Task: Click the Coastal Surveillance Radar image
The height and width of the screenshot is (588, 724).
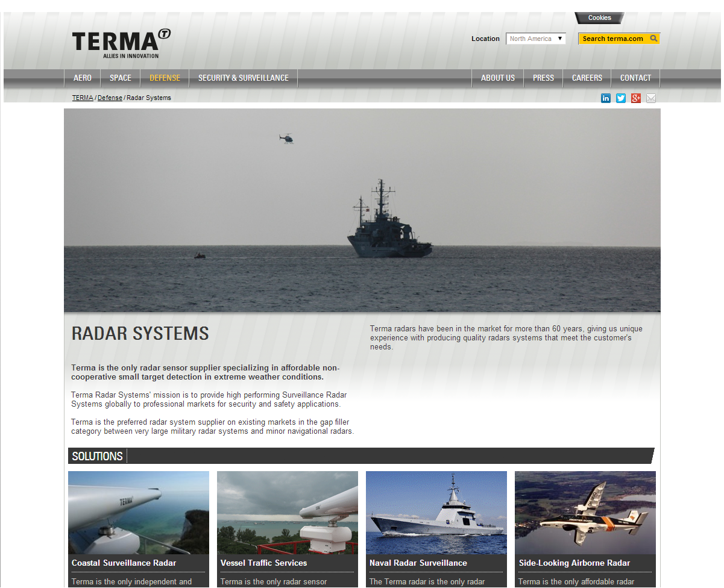Action: tap(138, 512)
